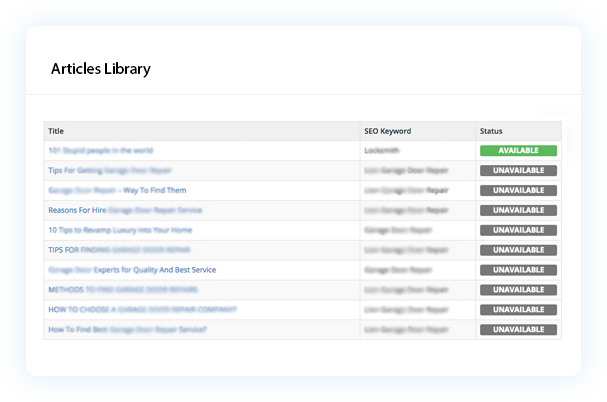
Task: Open the 'HOW TO CHOOSE A' article link
Action: (x=142, y=309)
